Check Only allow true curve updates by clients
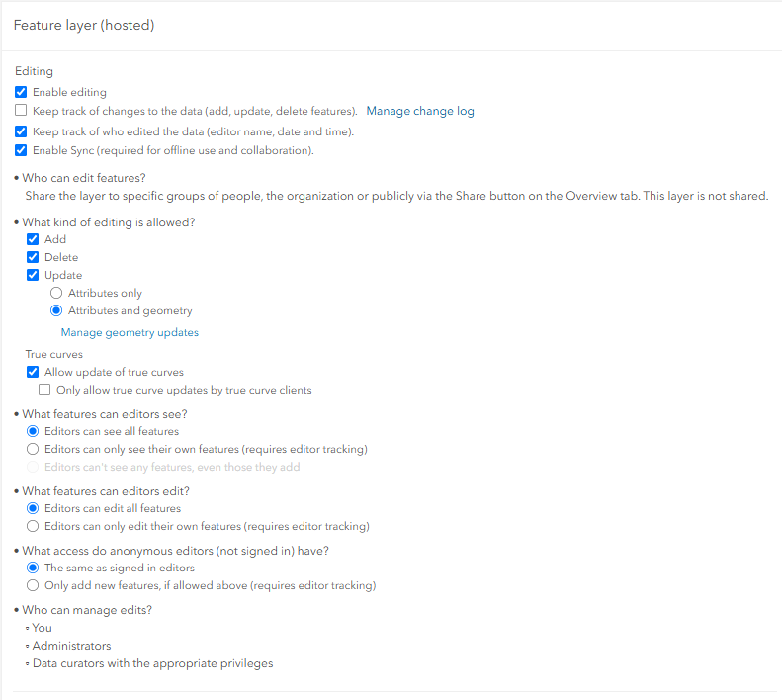The width and height of the screenshot is (782, 700). pyautogui.click(x=44, y=390)
